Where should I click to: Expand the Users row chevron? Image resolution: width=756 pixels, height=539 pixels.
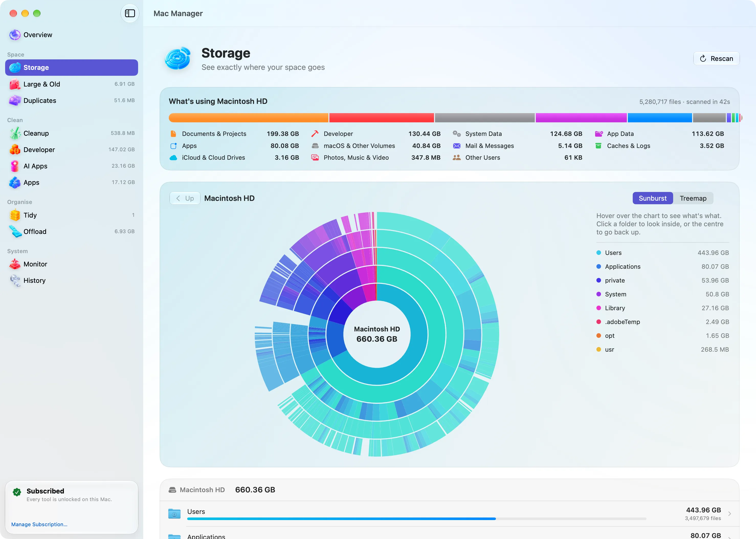click(729, 514)
